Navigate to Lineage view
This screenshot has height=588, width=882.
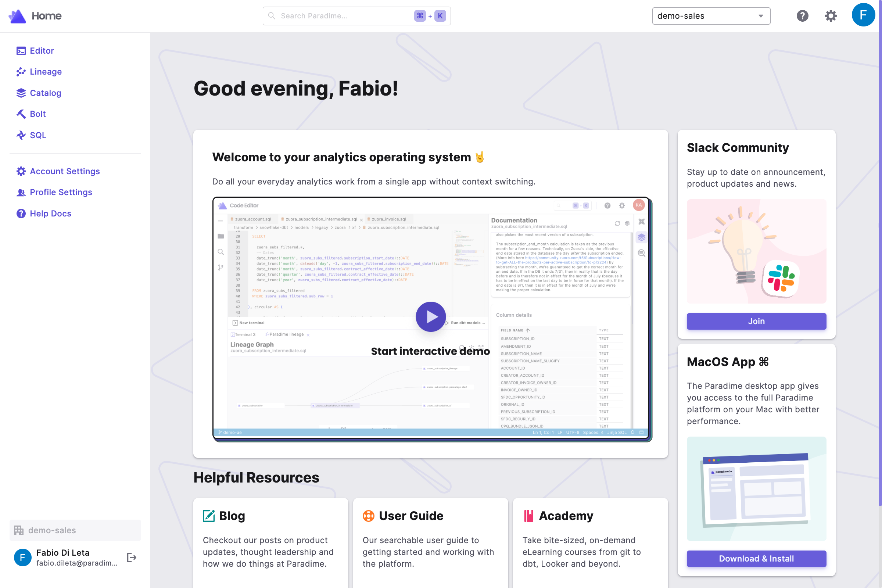click(46, 72)
